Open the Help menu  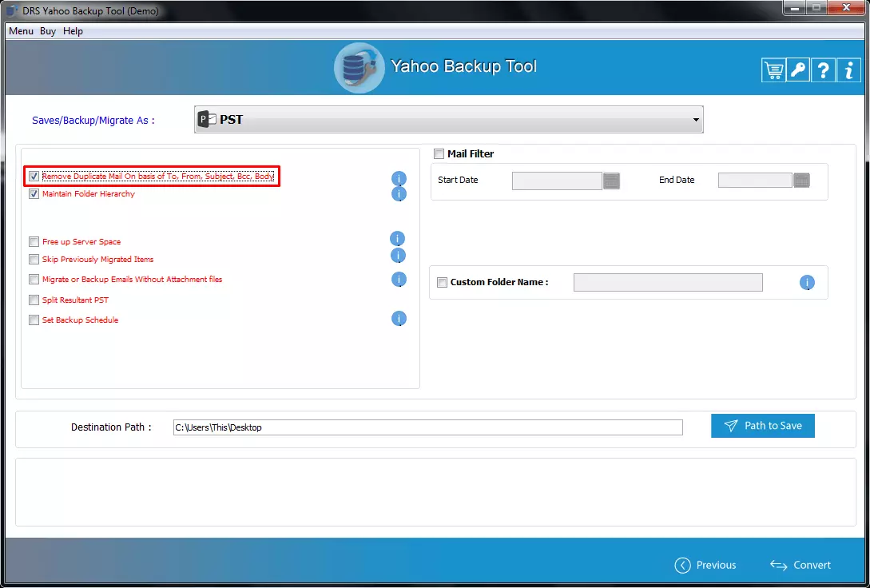pyautogui.click(x=73, y=31)
